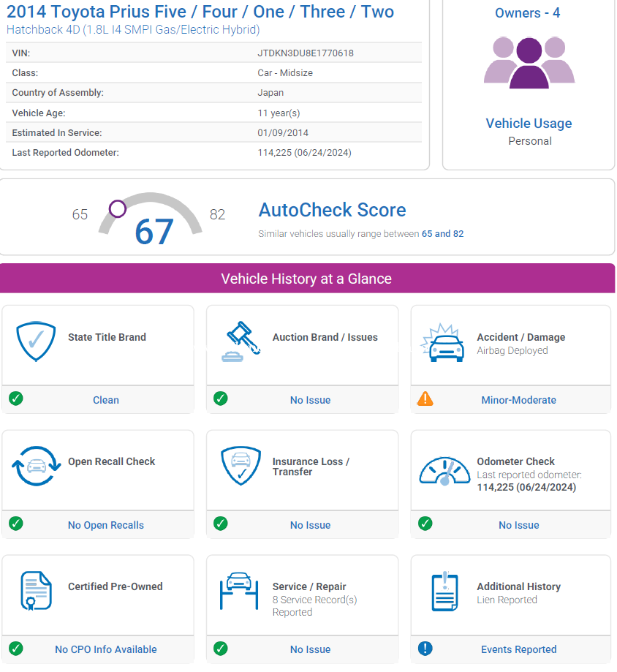Click the Last Reported Odometer row label
The image size is (617, 672).
tap(66, 153)
